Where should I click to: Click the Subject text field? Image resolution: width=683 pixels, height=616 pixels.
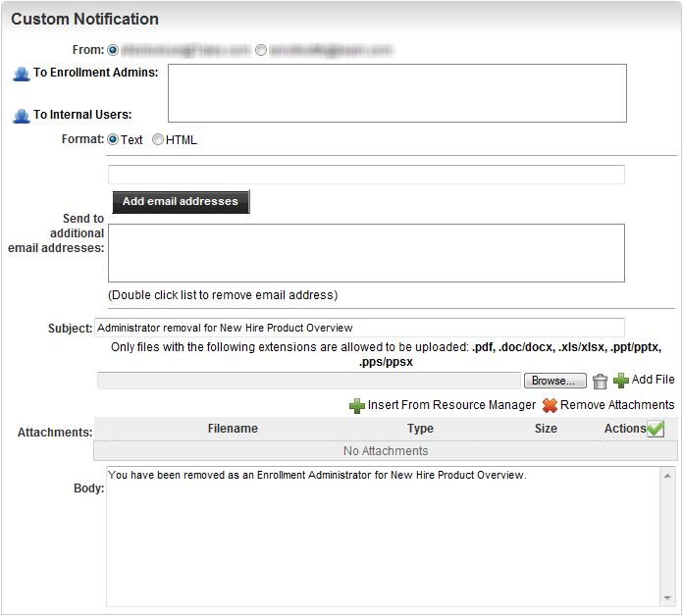pos(359,328)
